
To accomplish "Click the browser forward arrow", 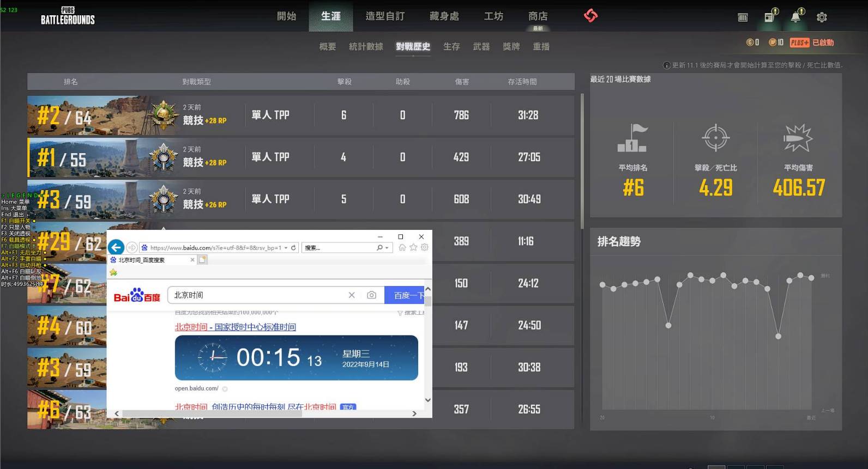I will (x=131, y=247).
